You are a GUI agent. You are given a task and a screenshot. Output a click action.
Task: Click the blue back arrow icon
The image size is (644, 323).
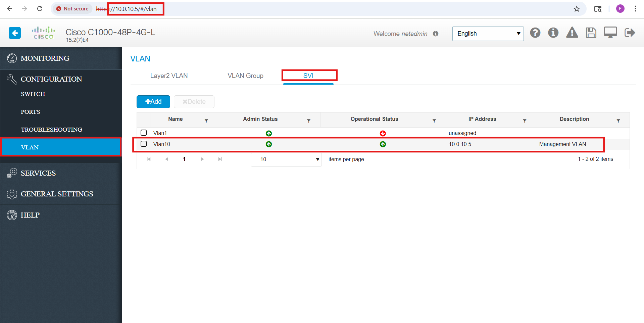(x=15, y=33)
